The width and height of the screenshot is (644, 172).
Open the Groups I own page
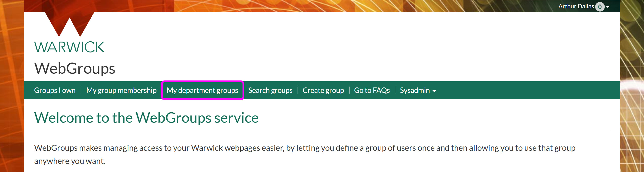[55, 90]
